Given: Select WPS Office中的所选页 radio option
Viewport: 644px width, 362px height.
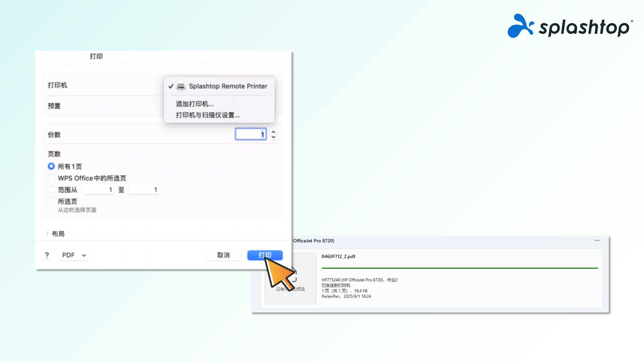Looking at the screenshot, I should coord(51,178).
